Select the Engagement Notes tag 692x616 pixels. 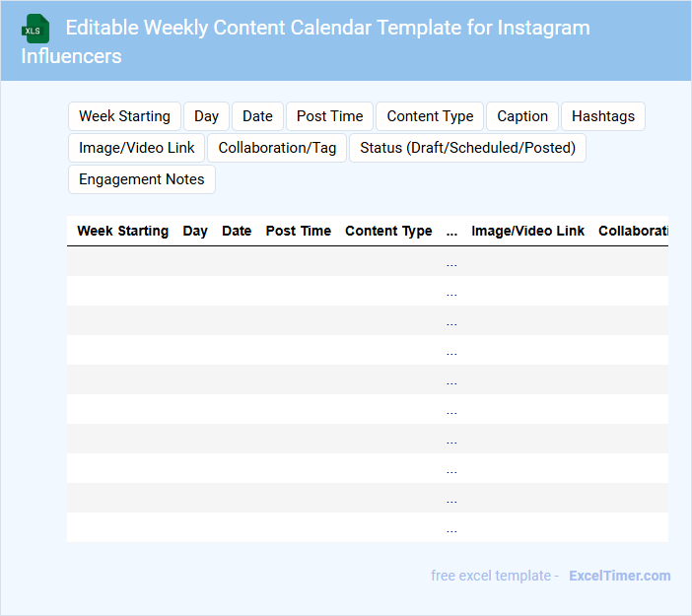[x=142, y=179]
